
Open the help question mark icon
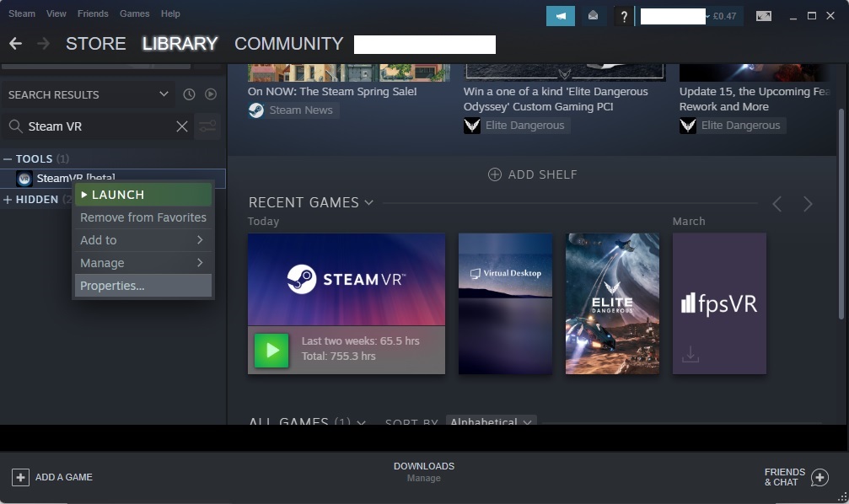[624, 16]
